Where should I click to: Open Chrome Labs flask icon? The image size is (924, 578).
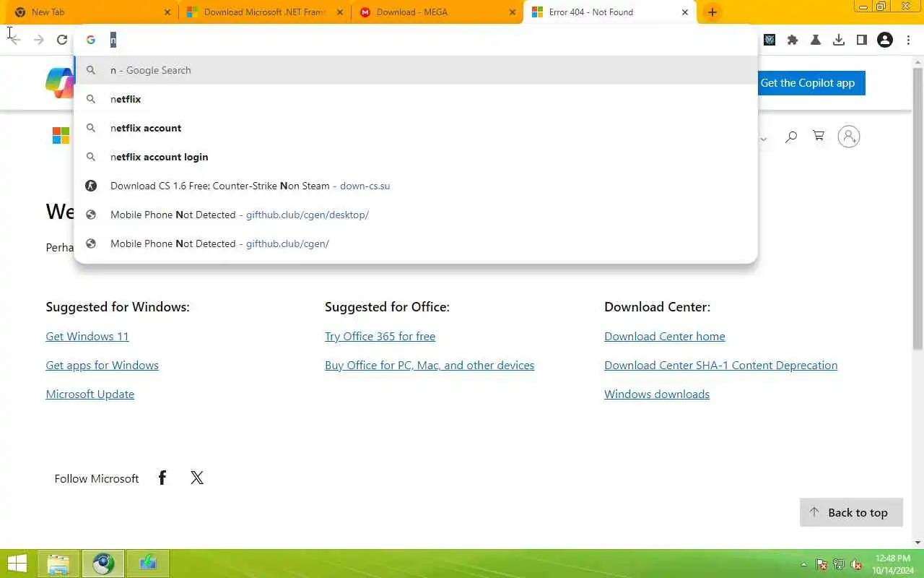pos(816,40)
